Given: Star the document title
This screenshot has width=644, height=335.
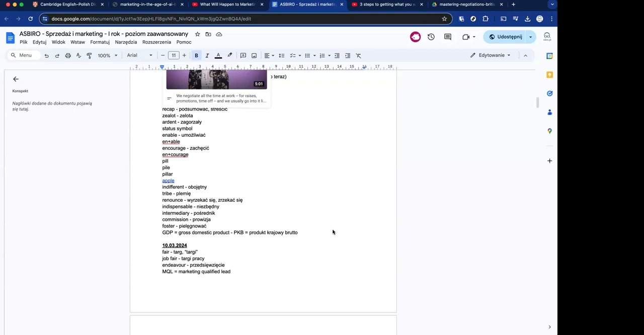Looking at the screenshot, I should (197, 34).
